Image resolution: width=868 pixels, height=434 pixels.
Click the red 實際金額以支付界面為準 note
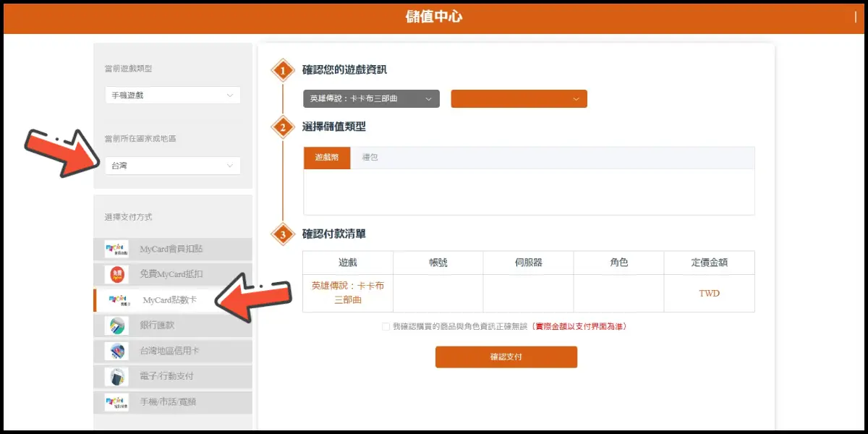579,327
